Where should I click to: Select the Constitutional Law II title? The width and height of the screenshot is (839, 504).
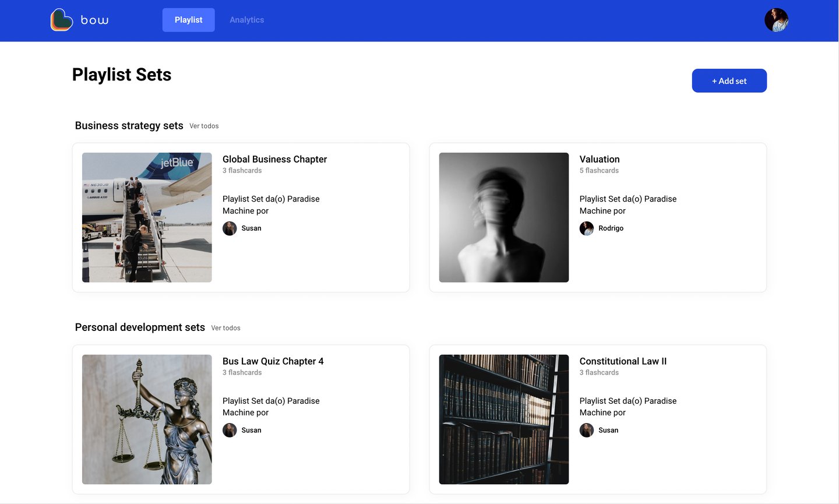click(623, 361)
